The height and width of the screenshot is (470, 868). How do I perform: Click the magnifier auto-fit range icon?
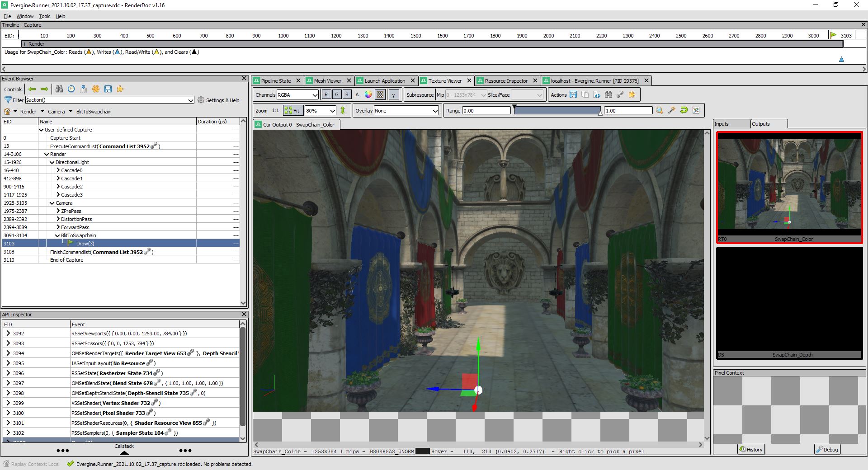pyautogui.click(x=660, y=110)
